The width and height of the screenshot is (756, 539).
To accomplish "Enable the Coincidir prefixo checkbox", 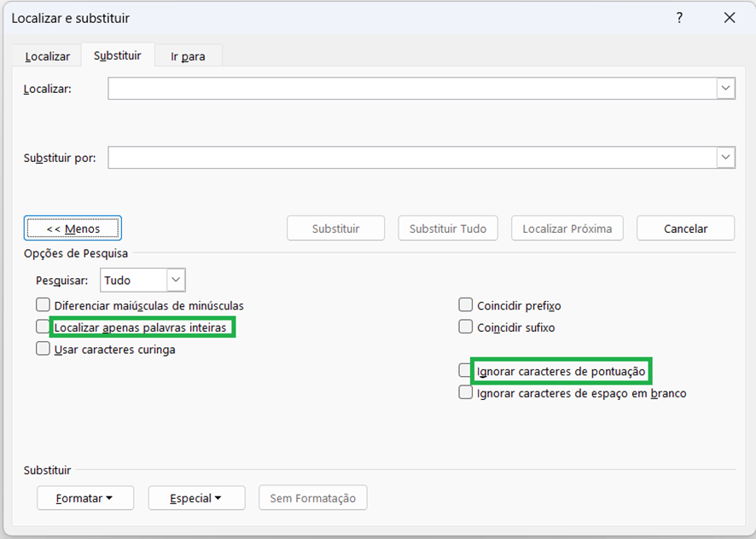I will tap(466, 304).
